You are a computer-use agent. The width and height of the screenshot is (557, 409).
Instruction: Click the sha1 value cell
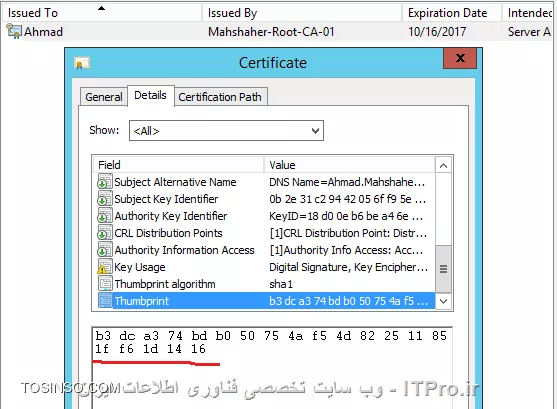coord(281,284)
